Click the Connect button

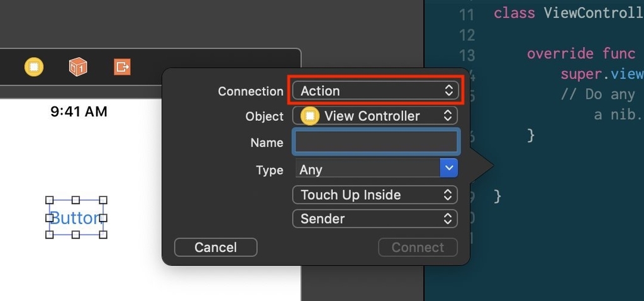tap(418, 247)
